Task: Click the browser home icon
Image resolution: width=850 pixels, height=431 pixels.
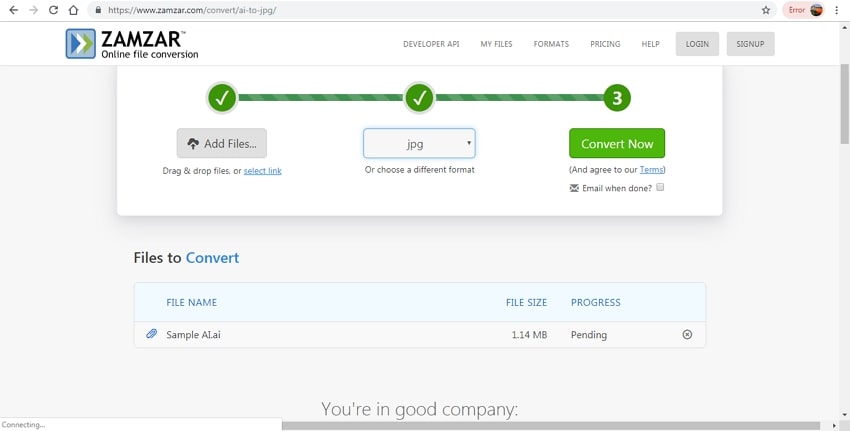Action: 73,10
